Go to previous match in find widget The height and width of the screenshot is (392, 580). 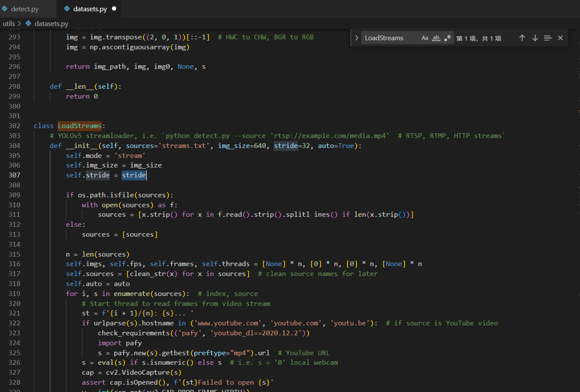pyautogui.click(x=522, y=38)
